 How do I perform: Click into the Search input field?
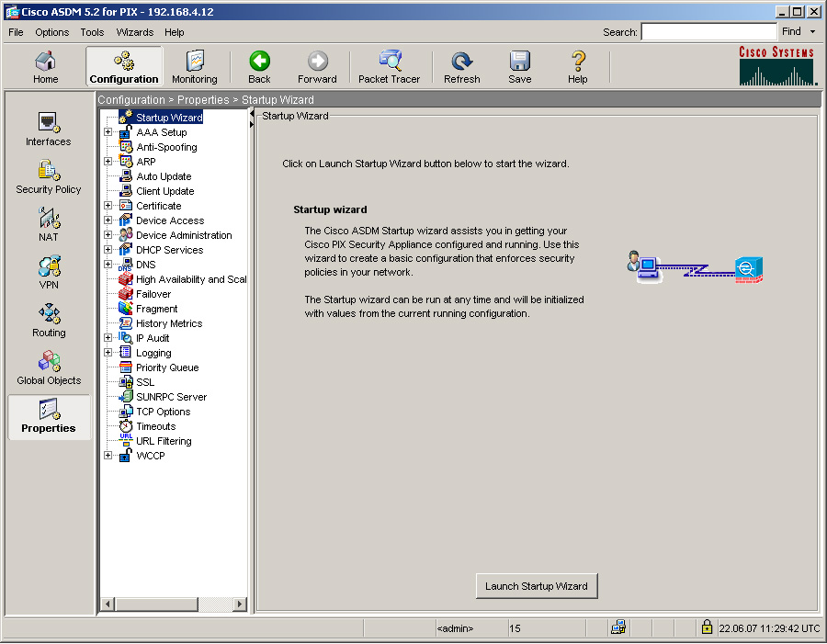[708, 32]
